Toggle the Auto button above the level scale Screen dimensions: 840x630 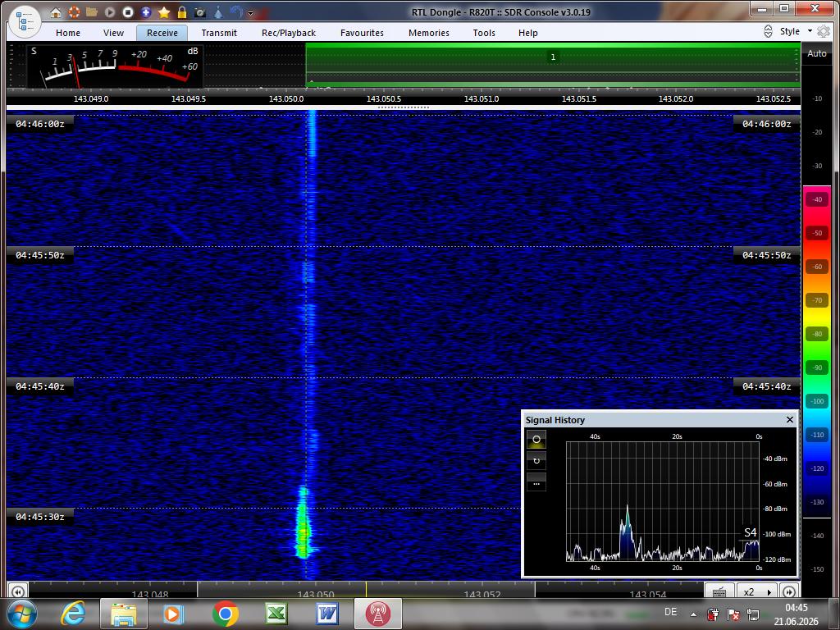(x=816, y=53)
